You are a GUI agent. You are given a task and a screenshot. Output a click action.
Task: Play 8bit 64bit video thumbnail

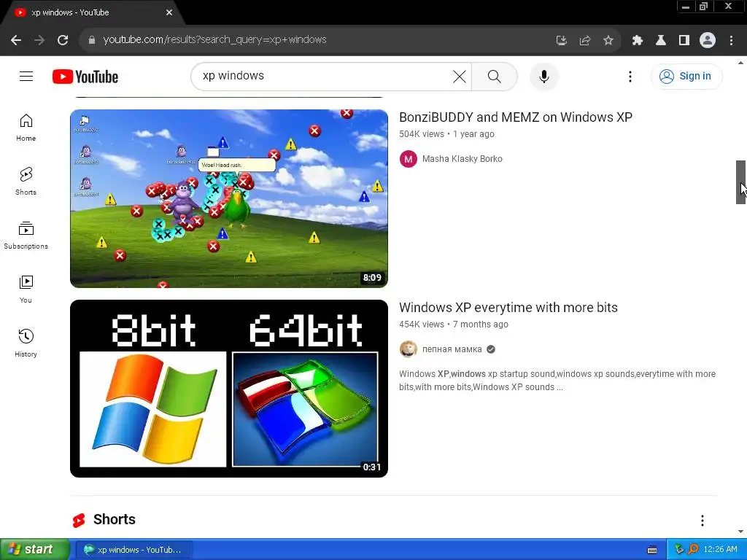[x=228, y=389]
